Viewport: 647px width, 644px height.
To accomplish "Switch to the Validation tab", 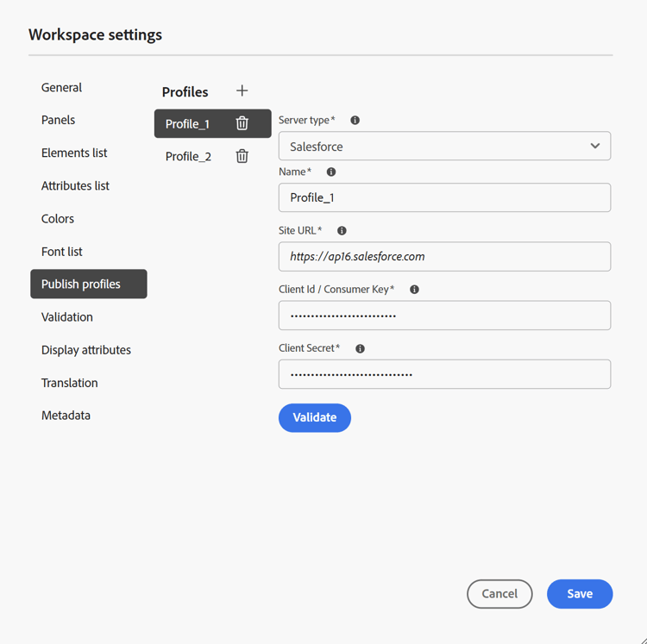I will point(66,317).
